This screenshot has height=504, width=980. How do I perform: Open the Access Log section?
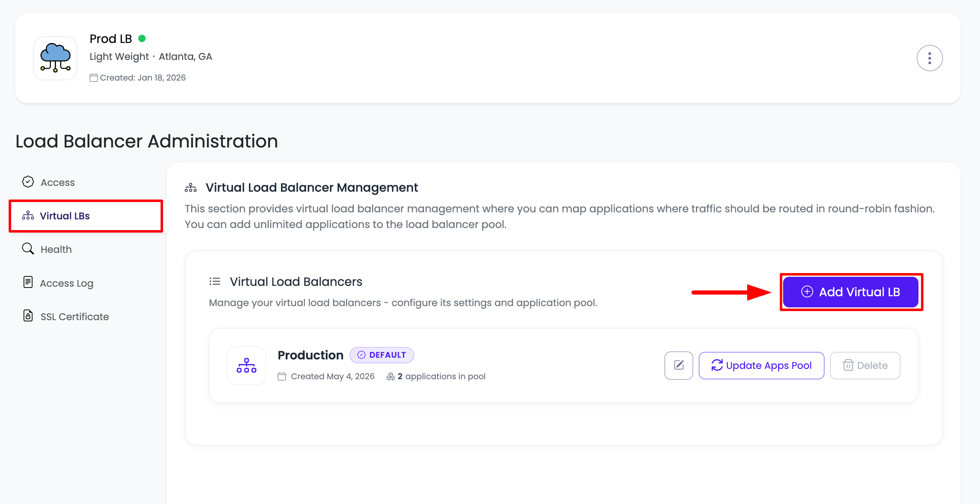(x=86, y=283)
